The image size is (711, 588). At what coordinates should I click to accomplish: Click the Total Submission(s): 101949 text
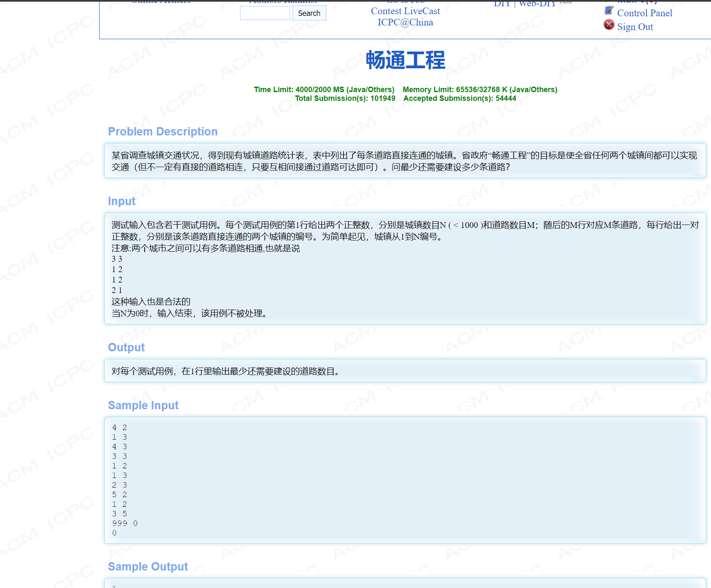pos(345,98)
